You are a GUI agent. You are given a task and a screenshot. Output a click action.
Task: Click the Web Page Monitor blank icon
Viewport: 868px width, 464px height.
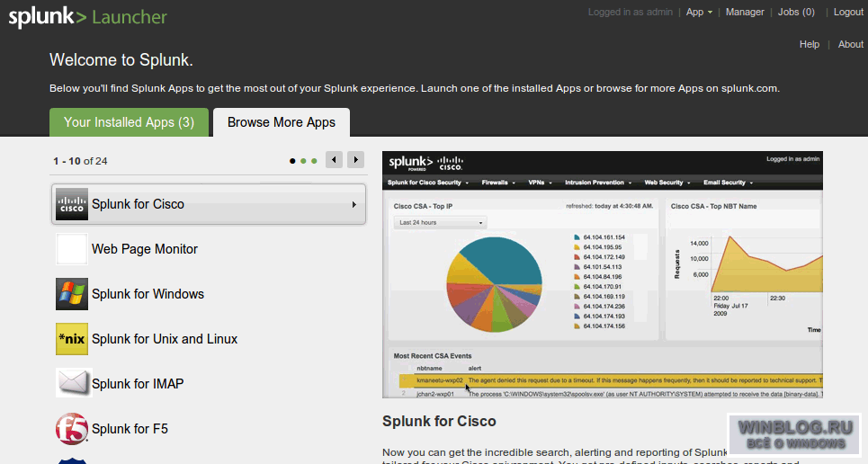click(x=72, y=249)
